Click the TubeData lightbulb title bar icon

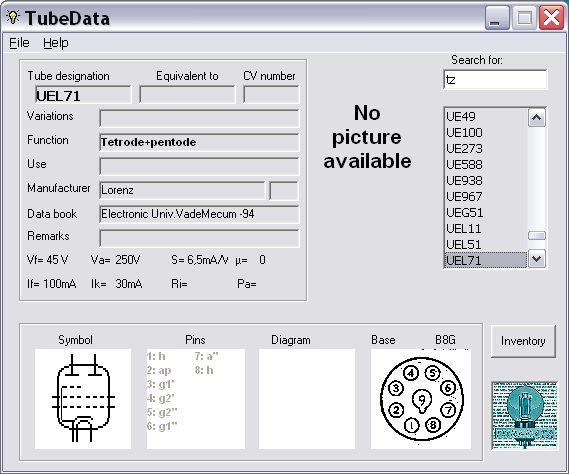[13, 17]
